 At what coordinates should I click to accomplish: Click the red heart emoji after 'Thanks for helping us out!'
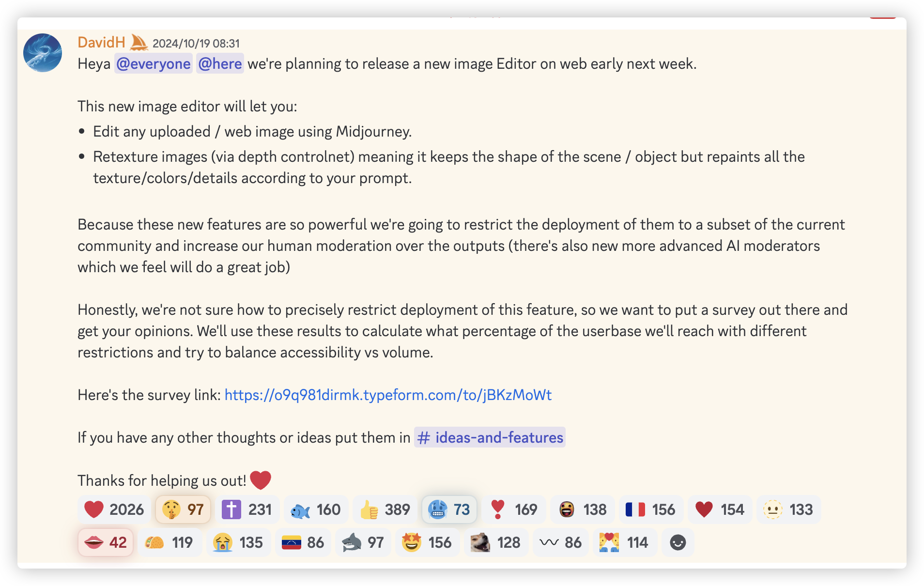point(261,480)
